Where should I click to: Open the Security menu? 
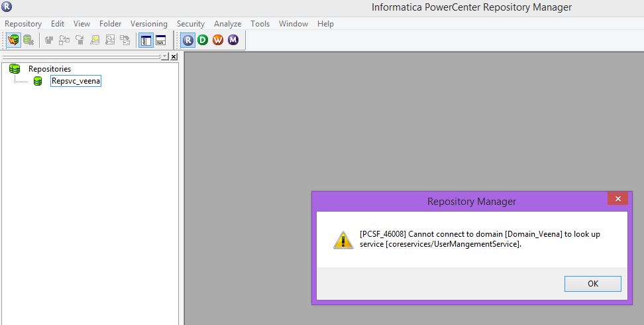[x=191, y=24]
